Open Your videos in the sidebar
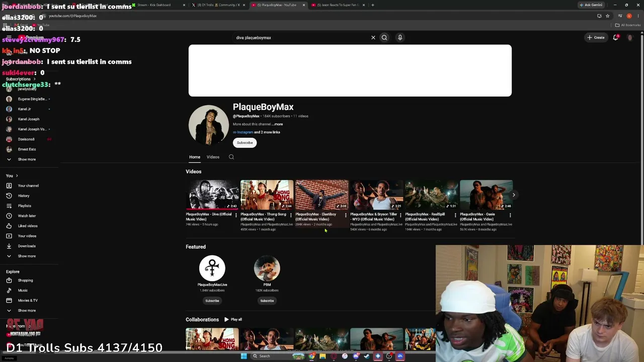The image size is (644, 362). coord(27,236)
